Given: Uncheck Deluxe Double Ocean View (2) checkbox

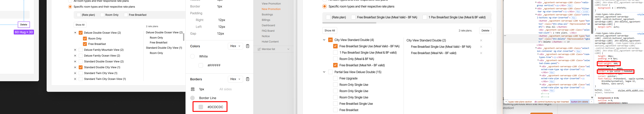Looking at the screenshot, I should 81,33.
